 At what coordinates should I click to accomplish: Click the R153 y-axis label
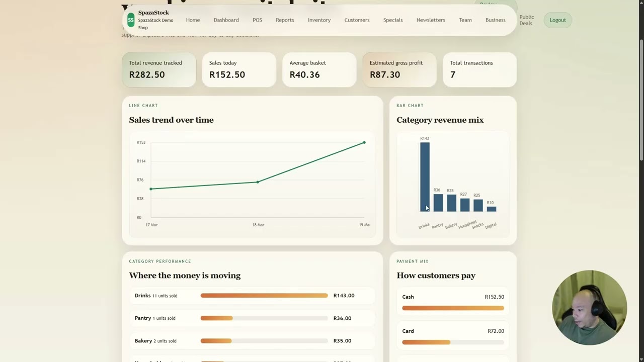(141, 142)
